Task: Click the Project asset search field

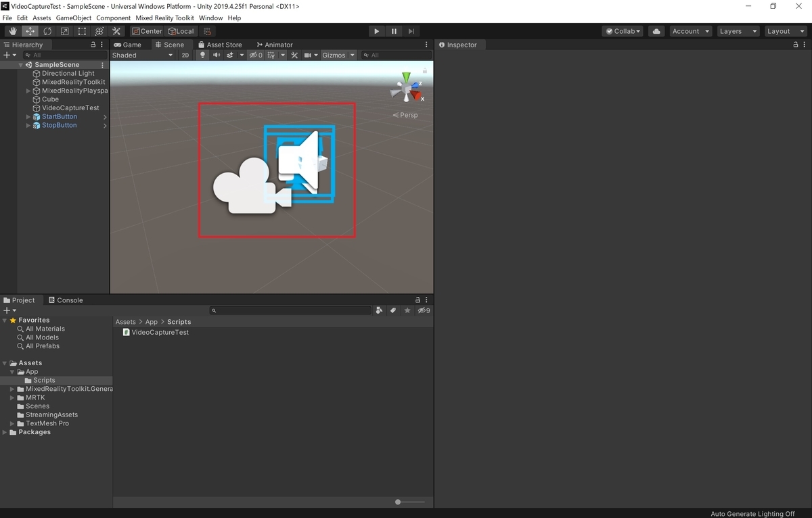Action: click(290, 310)
